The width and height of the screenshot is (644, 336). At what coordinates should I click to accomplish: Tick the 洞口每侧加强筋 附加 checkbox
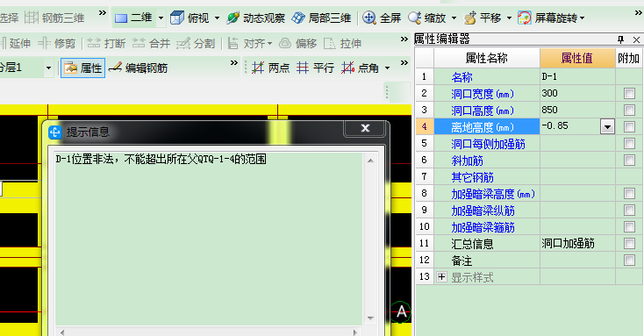(x=629, y=143)
